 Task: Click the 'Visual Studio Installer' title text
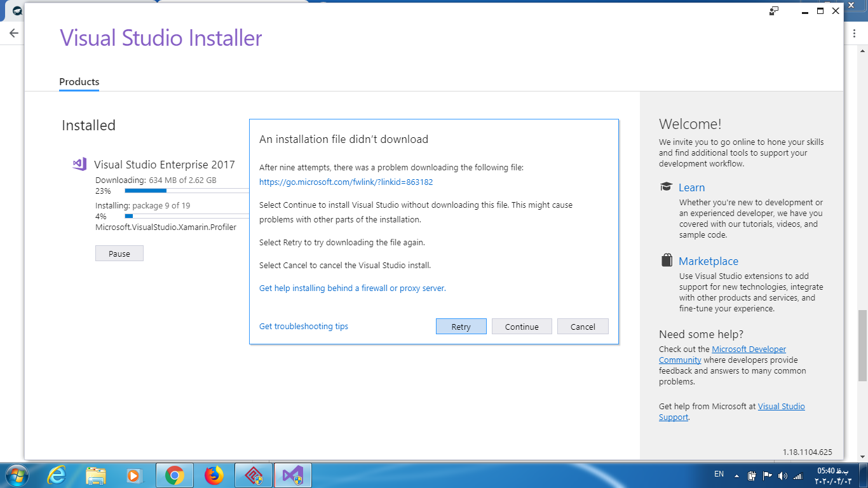tap(161, 38)
